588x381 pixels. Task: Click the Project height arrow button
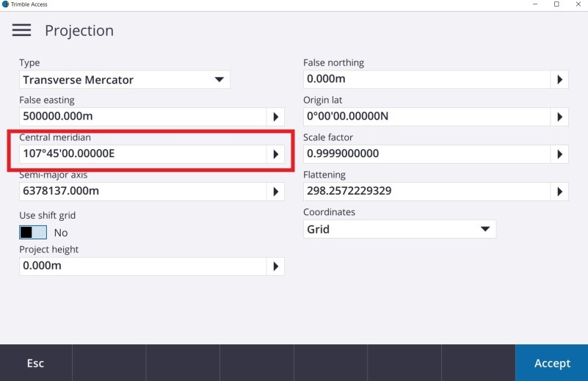(275, 266)
